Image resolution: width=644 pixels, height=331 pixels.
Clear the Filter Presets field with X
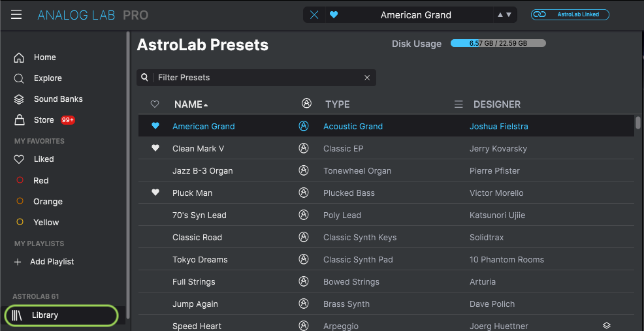click(367, 78)
